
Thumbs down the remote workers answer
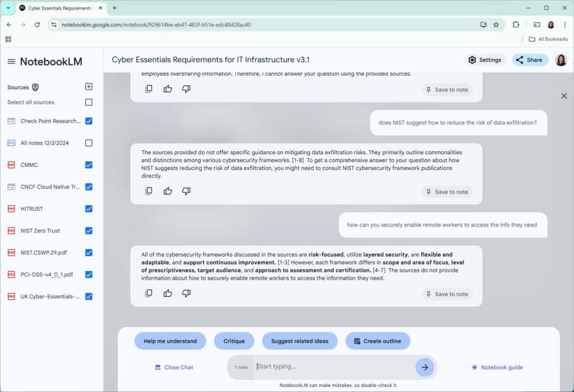pos(186,293)
